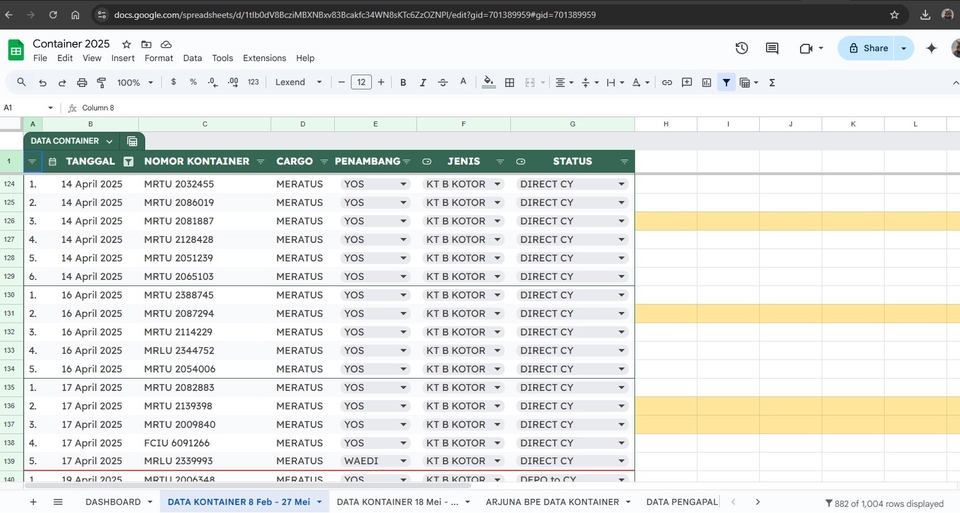Apply italic formatting
This screenshot has width=960, height=513.
click(x=422, y=83)
